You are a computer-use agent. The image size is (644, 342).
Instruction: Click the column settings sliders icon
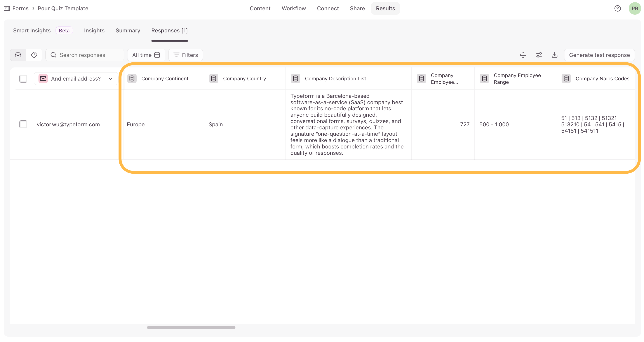click(539, 55)
